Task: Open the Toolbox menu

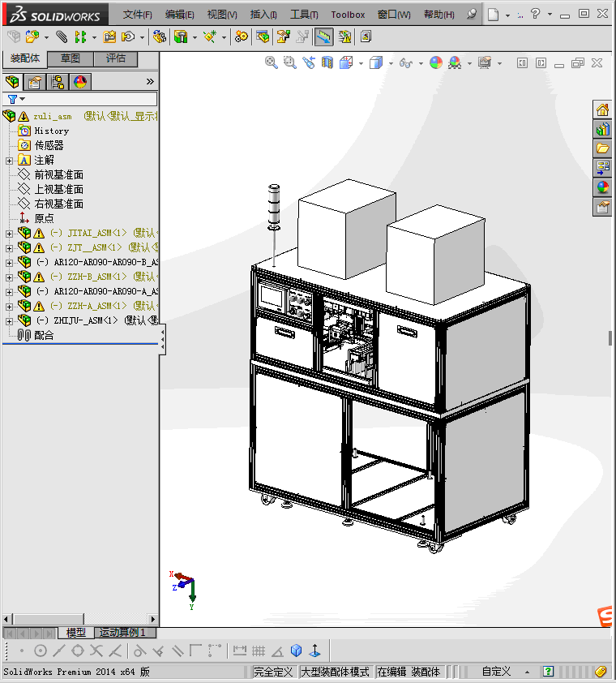Action: click(348, 15)
